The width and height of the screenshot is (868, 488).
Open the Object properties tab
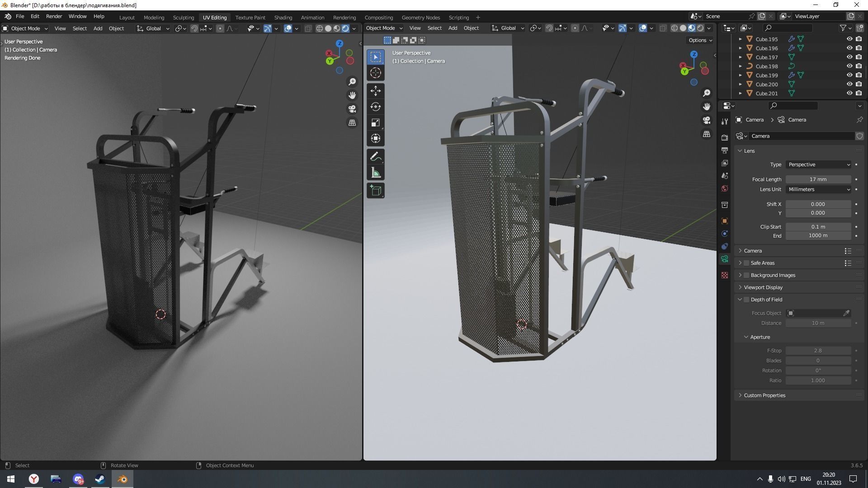click(x=725, y=221)
